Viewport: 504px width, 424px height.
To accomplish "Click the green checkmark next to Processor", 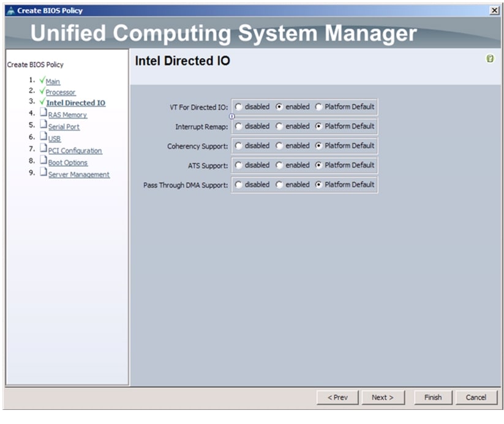I will point(42,91).
